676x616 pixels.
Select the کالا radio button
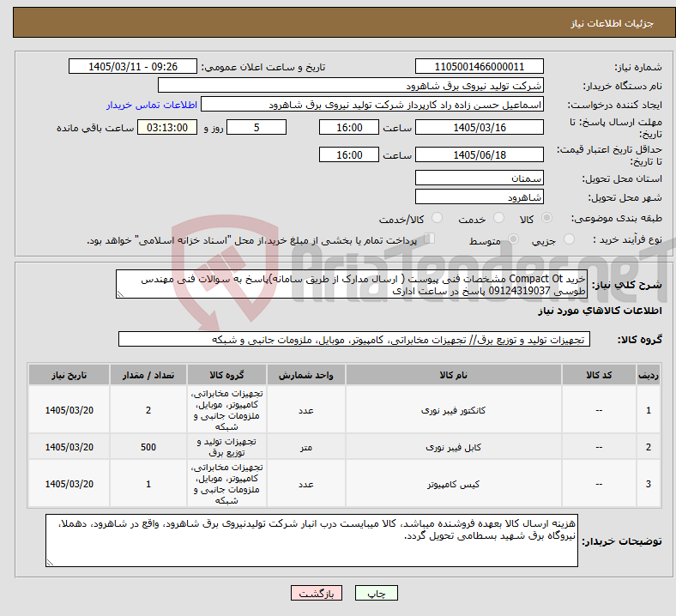pyautogui.click(x=546, y=218)
